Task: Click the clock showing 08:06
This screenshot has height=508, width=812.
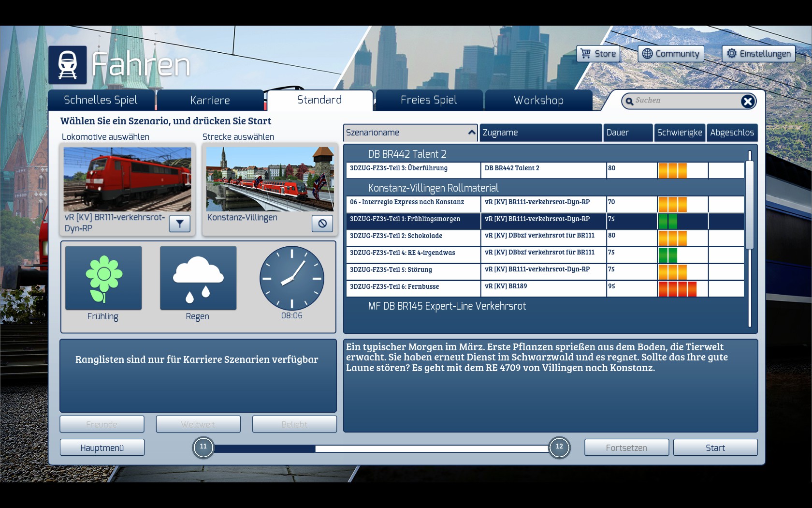Action: [x=292, y=278]
